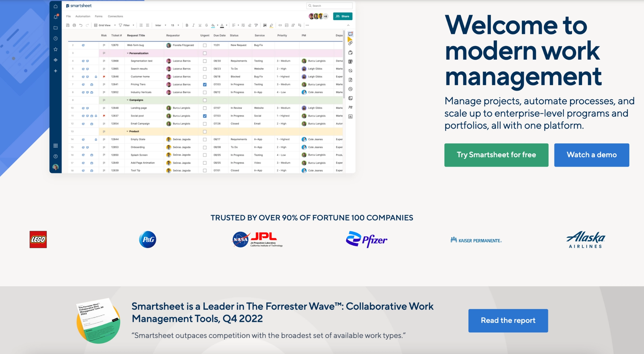Select the Grid View icon
644x354 pixels.
coord(95,25)
